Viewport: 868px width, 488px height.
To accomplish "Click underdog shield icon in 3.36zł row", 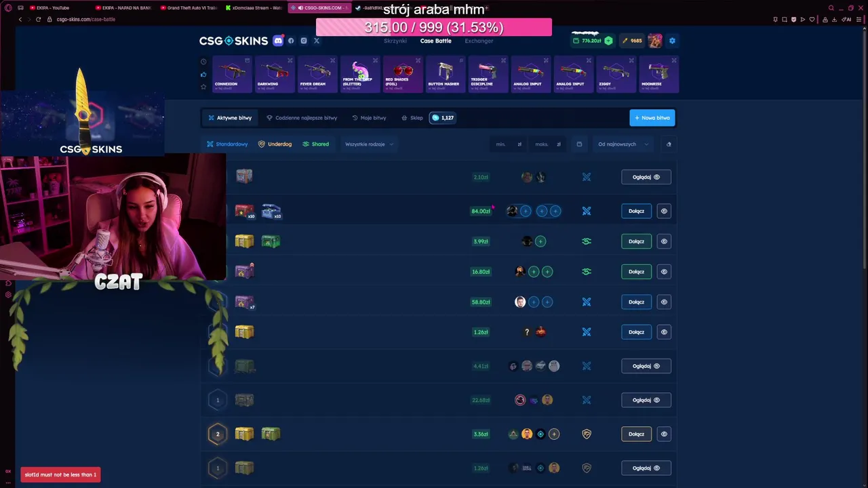I will [x=587, y=434].
